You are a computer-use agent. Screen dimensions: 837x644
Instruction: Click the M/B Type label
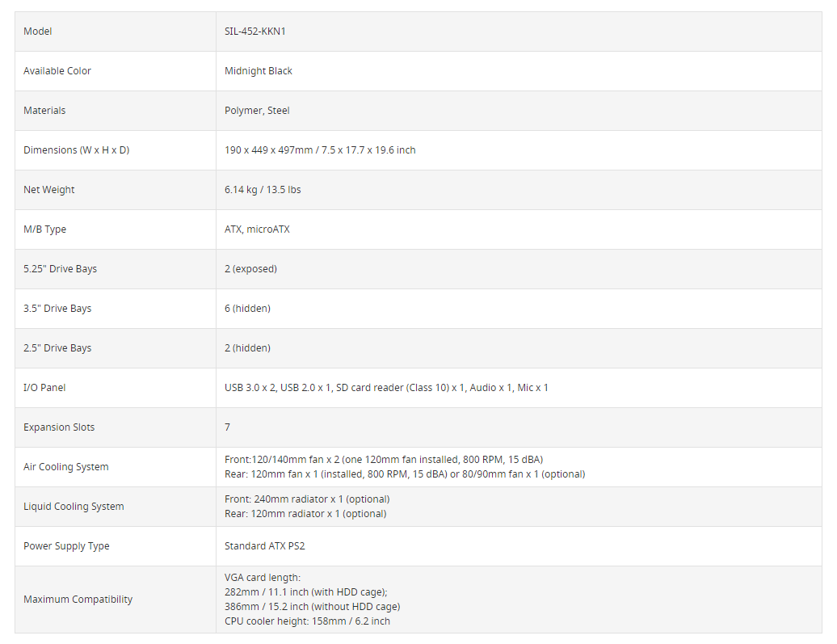(45, 229)
